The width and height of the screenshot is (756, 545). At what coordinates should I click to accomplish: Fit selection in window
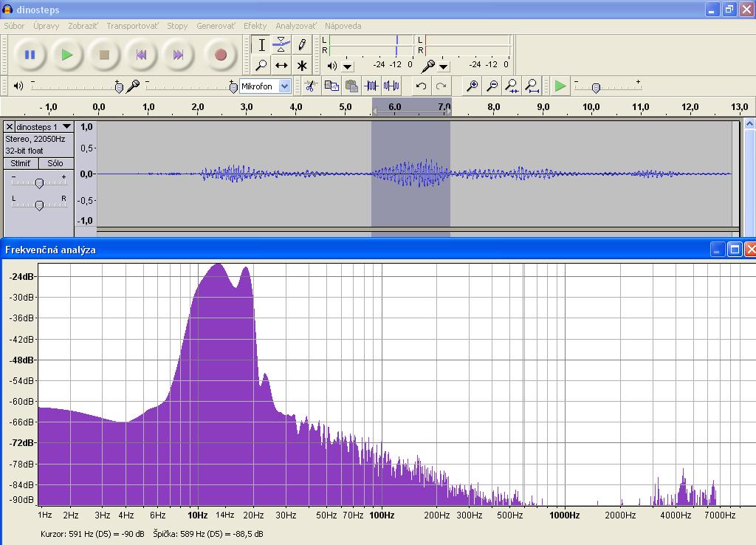(512, 86)
